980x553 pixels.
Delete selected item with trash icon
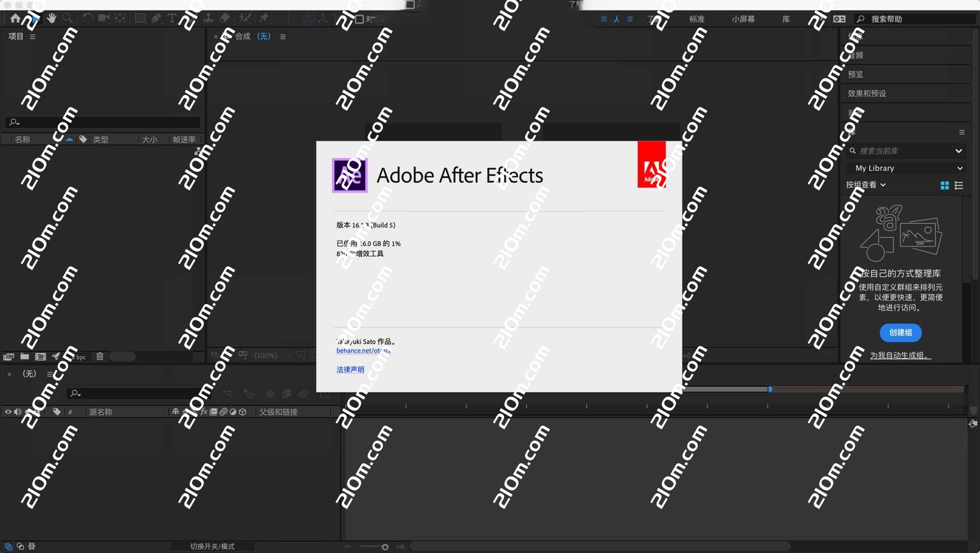[99, 357]
